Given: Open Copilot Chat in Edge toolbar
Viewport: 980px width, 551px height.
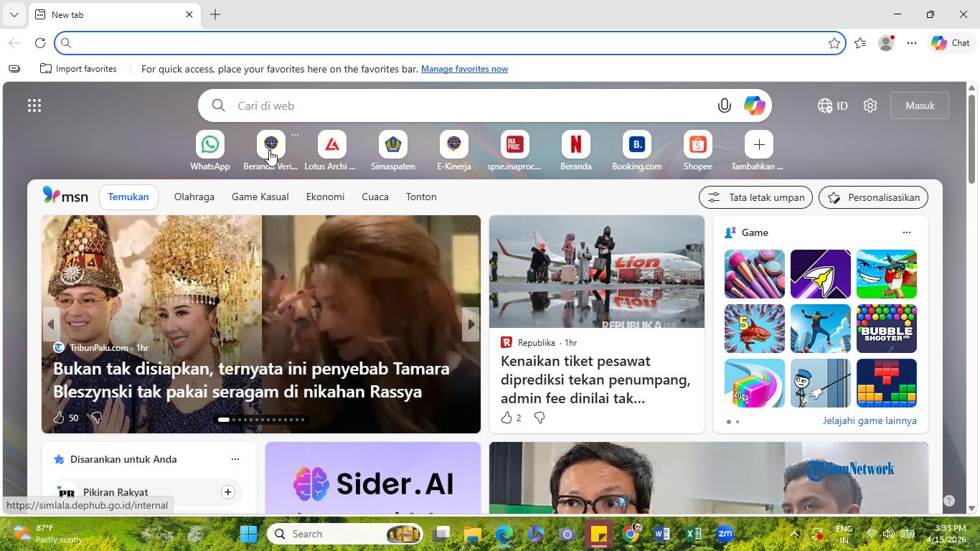Looking at the screenshot, I should point(951,43).
